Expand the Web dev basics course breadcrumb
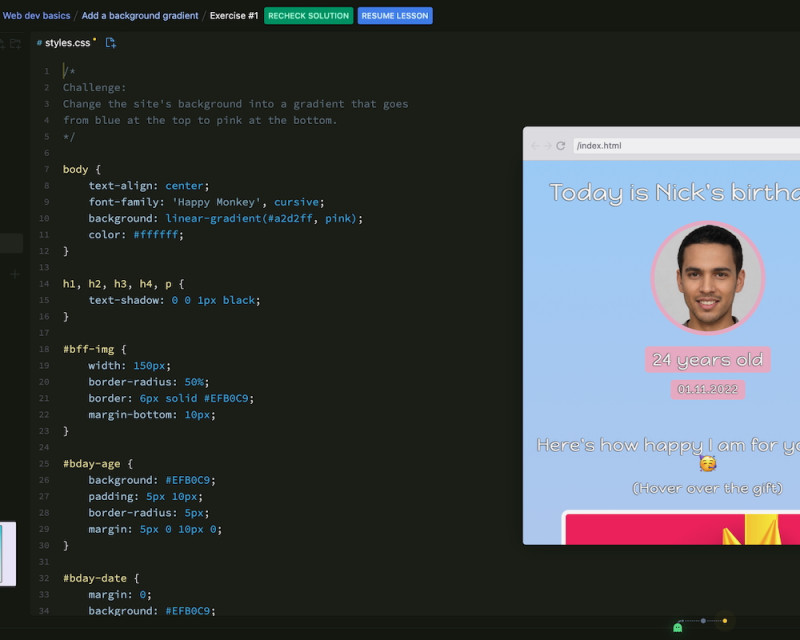The image size is (800, 640). click(x=38, y=15)
